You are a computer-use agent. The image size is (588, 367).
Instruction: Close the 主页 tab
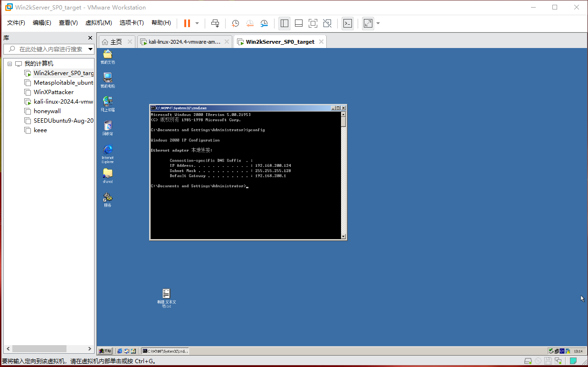click(x=130, y=42)
